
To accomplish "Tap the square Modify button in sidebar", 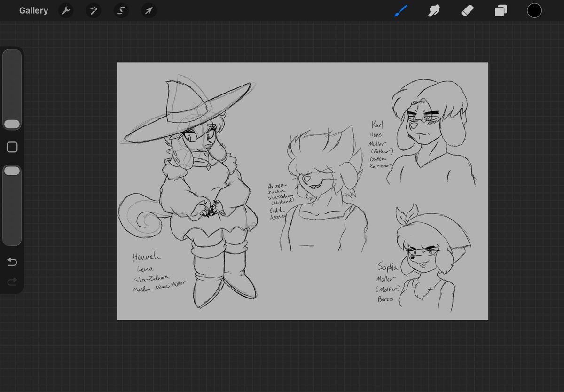I will pos(12,147).
